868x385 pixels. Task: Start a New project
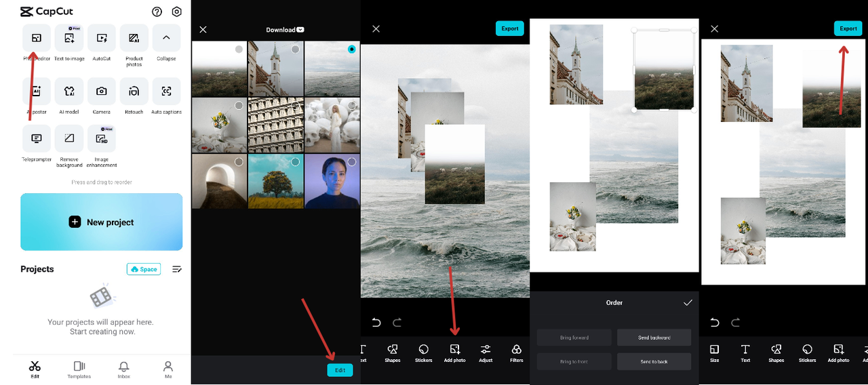[102, 222]
